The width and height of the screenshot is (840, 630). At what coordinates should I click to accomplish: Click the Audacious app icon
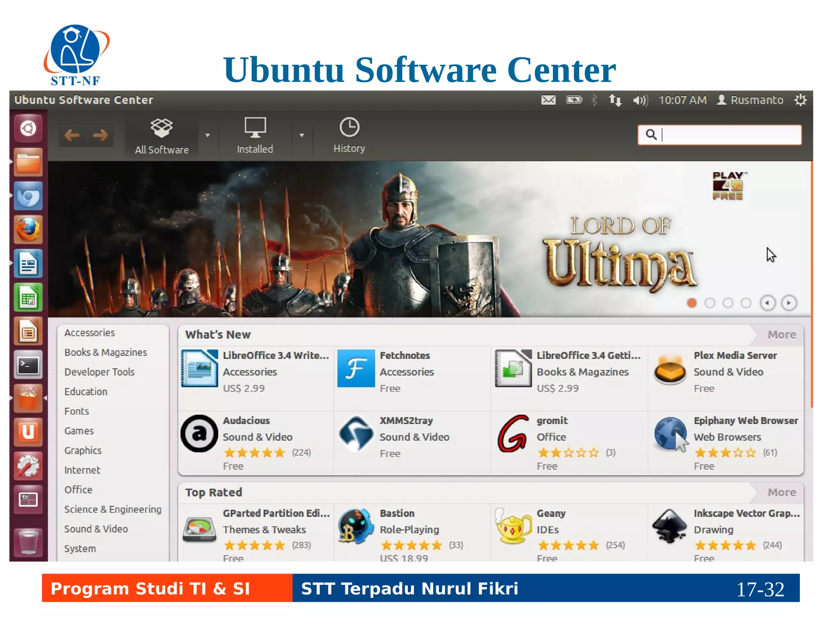click(199, 434)
